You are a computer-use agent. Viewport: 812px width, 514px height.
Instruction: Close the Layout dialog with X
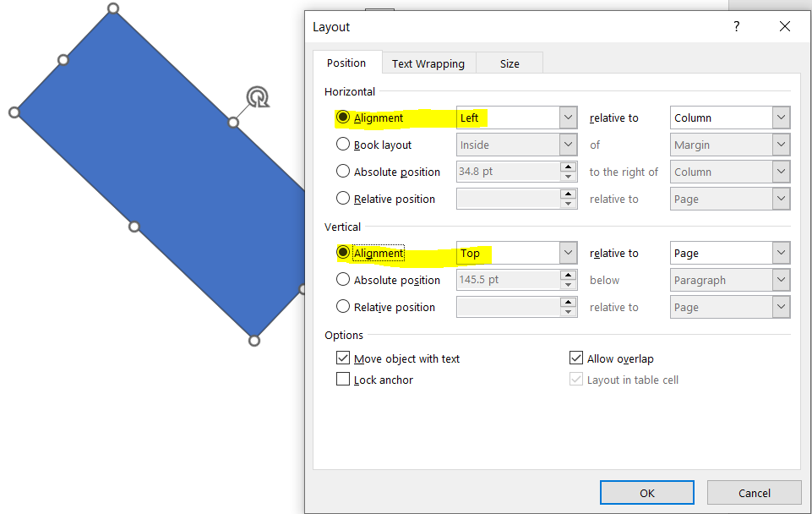point(785,27)
